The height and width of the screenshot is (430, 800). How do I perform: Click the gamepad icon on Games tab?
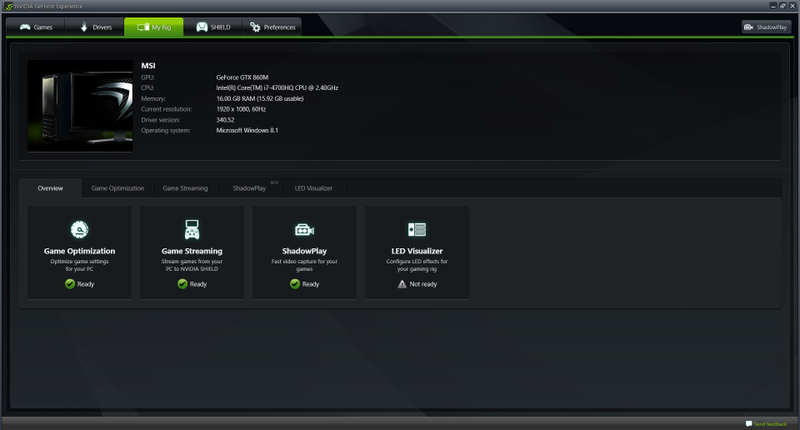(25, 27)
